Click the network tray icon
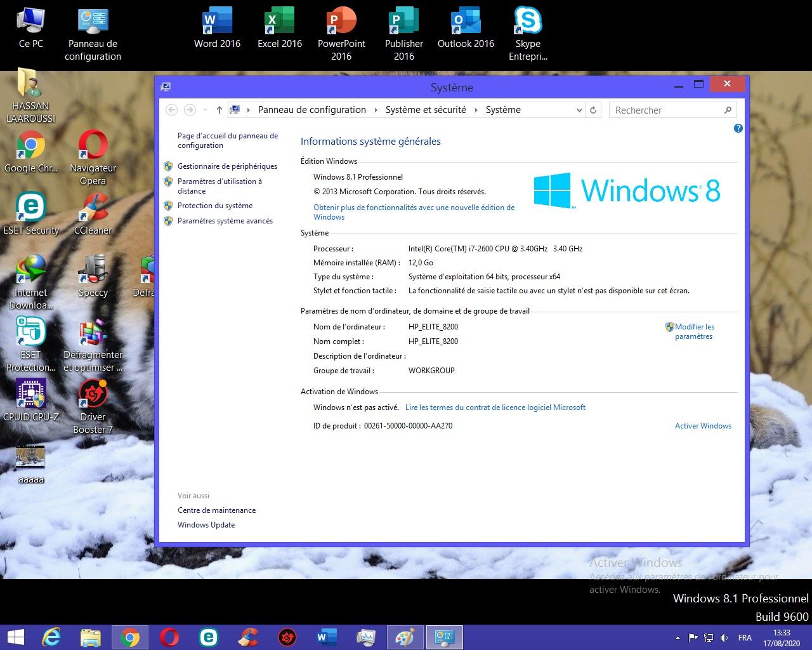The image size is (812, 650). [709, 638]
